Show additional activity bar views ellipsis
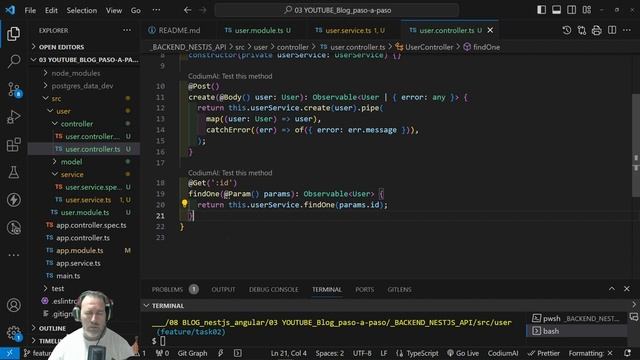This screenshot has width=640, height=360. (13, 255)
